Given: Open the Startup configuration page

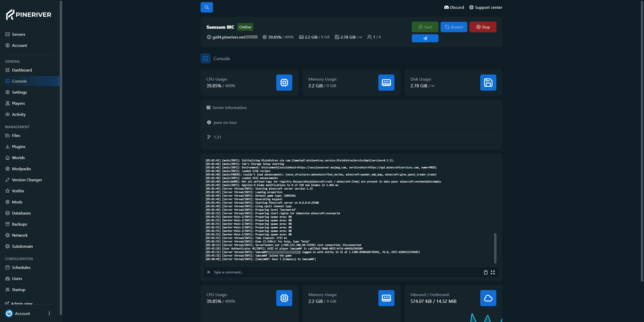Looking at the screenshot, I should 29,290.
